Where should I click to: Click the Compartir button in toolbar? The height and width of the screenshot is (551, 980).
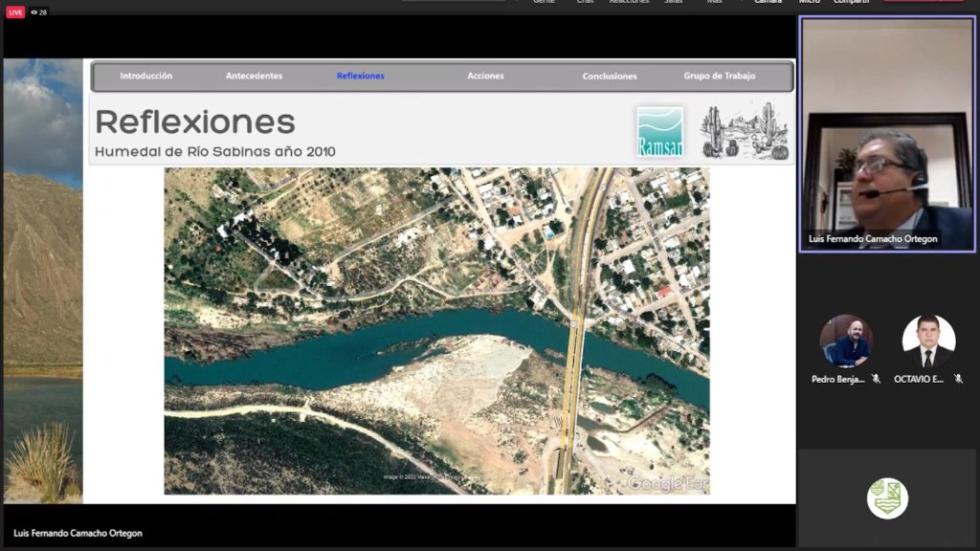point(851,2)
